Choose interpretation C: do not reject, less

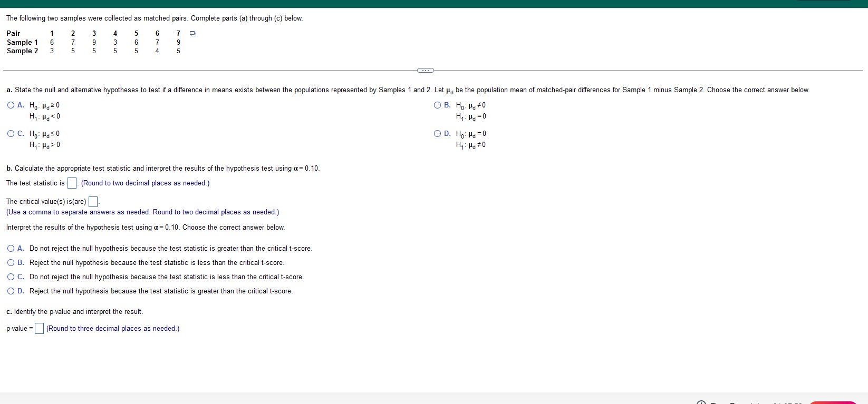11,277
